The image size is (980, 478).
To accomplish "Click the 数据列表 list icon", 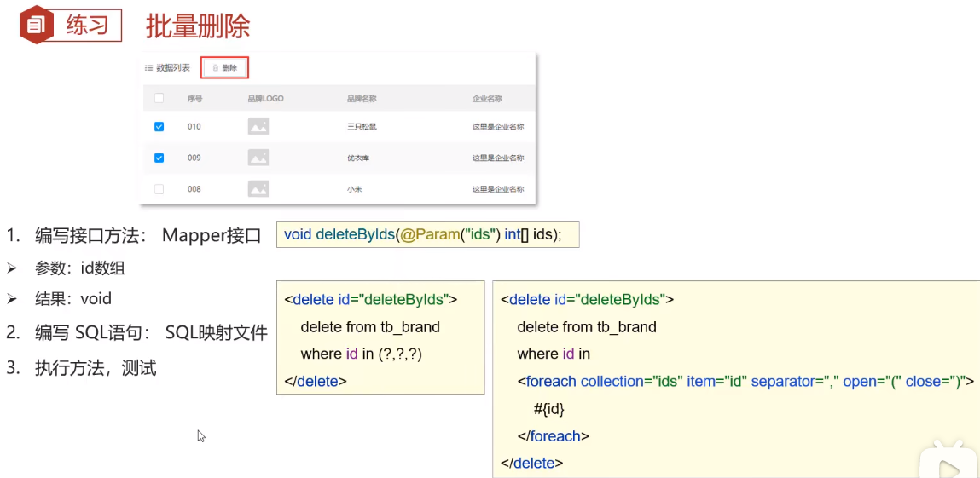I will pyautogui.click(x=148, y=68).
